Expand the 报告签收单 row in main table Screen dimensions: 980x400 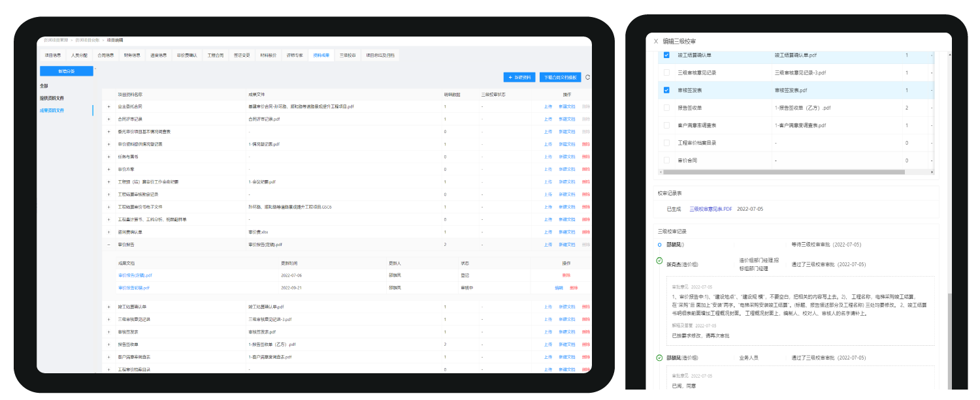pyautogui.click(x=108, y=344)
